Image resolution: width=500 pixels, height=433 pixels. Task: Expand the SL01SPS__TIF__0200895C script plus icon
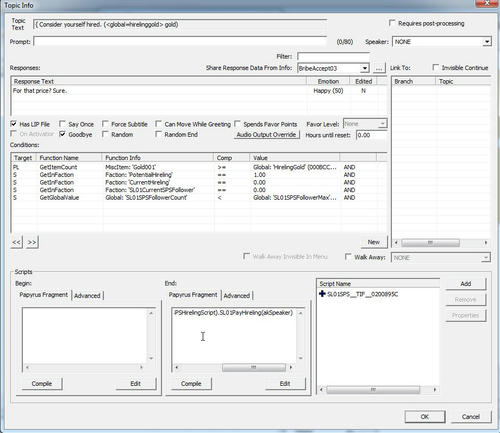coord(322,294)
